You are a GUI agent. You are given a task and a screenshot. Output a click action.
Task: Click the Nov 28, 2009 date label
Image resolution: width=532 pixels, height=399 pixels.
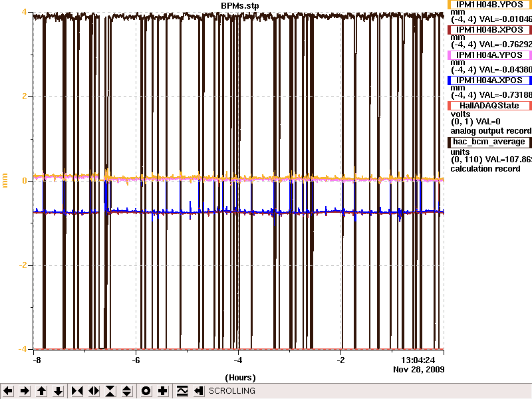[x=419, y=370]
